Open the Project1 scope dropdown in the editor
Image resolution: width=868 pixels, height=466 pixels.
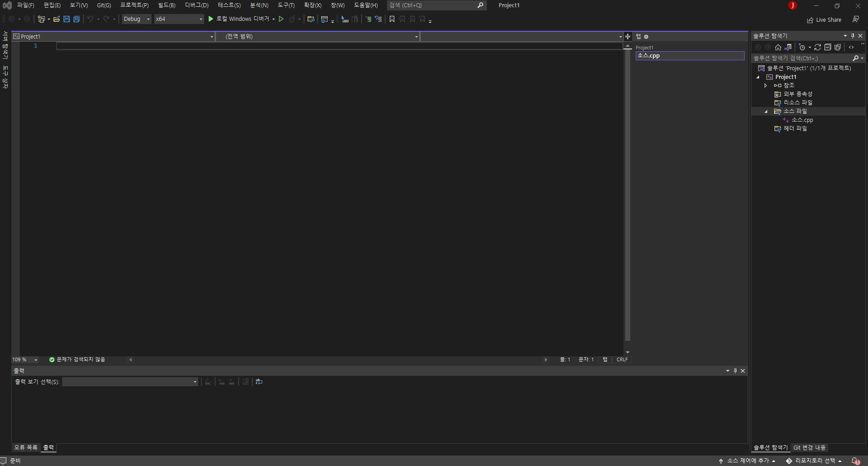pyautogui.click(x=113, y=36)
